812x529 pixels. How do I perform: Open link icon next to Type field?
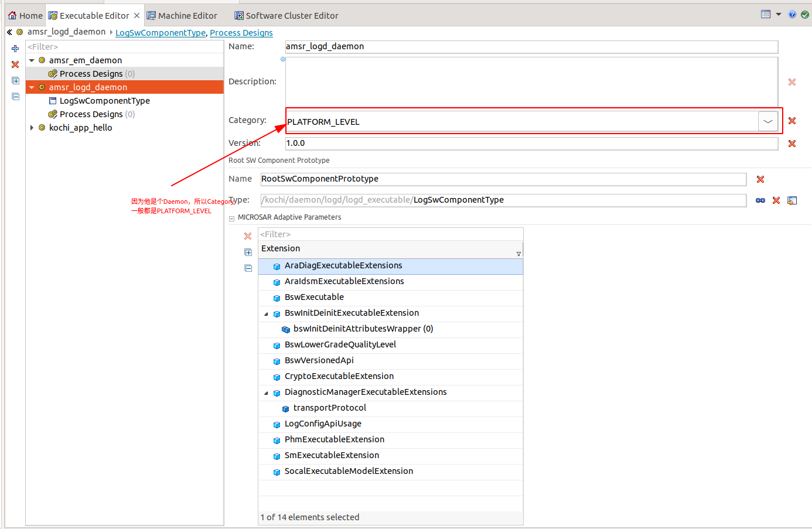click(x=760, y=200)
